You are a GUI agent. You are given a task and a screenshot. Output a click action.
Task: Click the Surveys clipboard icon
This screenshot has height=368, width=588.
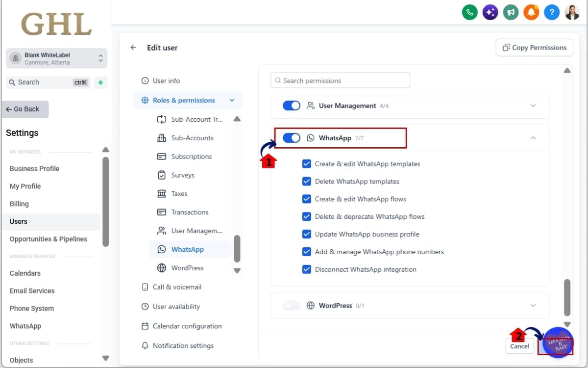162,175
